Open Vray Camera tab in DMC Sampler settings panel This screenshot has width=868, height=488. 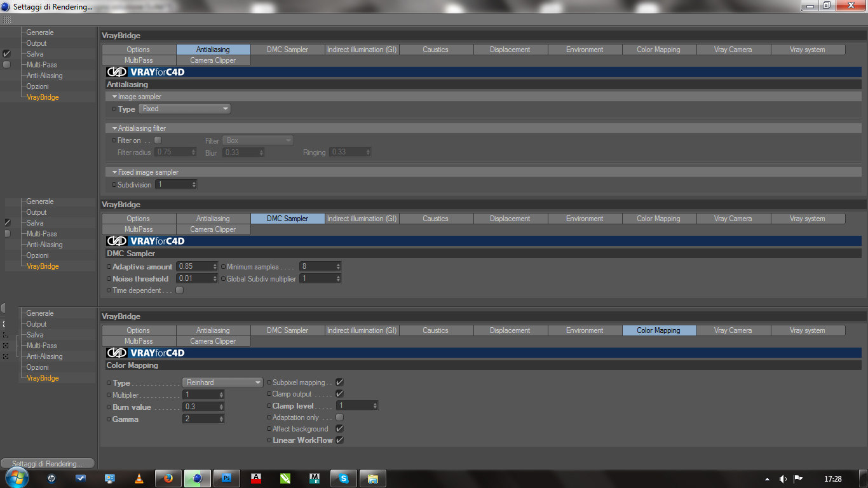tap(733, 219)
